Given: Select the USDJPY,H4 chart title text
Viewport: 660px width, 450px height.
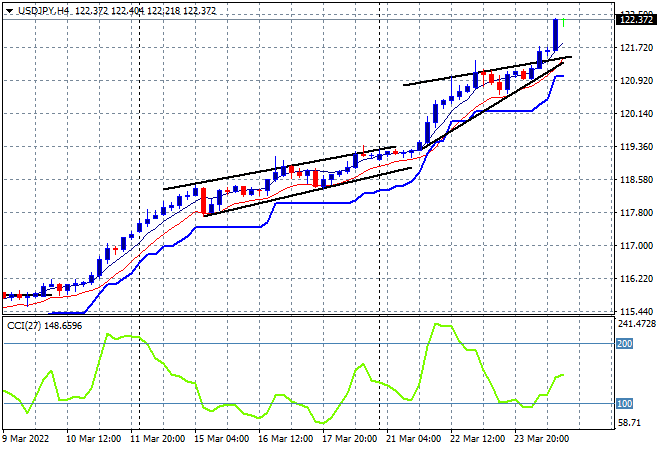Looking at the screenshot, I should coord(44,11).
